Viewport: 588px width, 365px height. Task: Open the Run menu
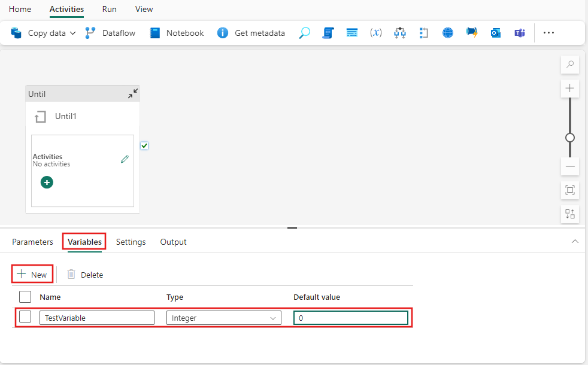109,9
